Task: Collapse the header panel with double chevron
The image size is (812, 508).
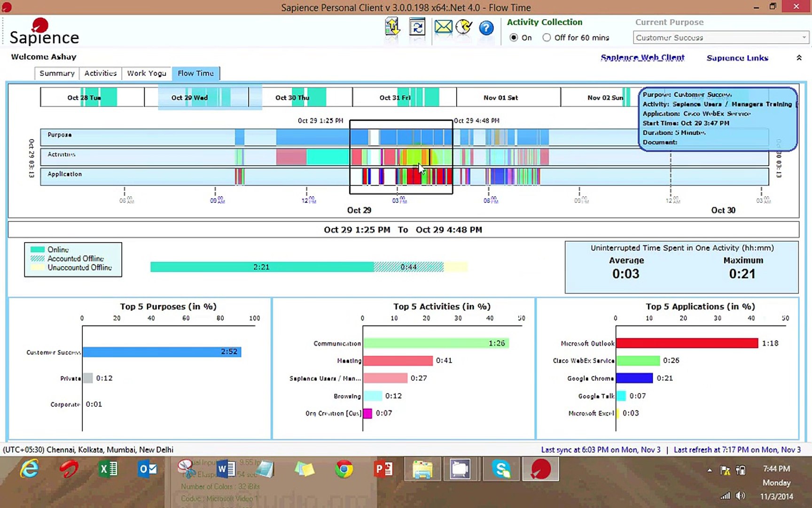Action: point(799,58)
